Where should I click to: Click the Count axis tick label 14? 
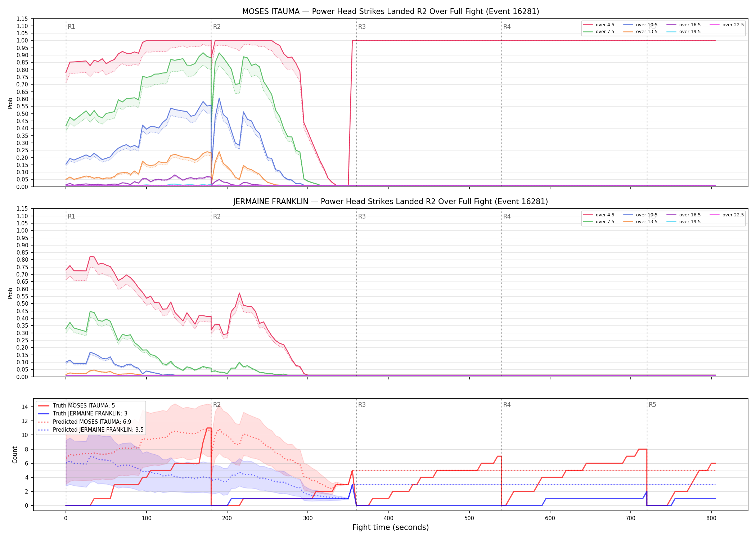(x=24, y=407)
